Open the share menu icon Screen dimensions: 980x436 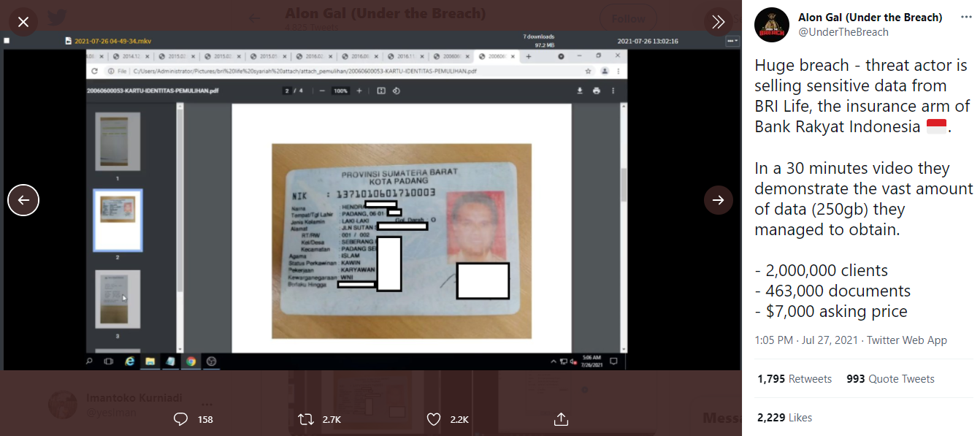coord(561,419)
